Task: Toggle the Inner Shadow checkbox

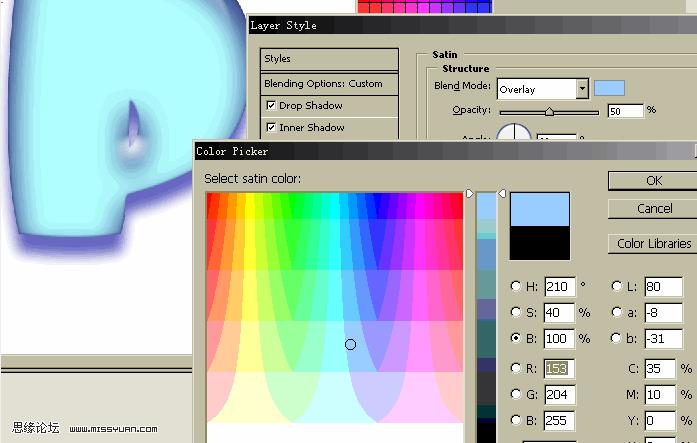Action: (x=271, y=128)
